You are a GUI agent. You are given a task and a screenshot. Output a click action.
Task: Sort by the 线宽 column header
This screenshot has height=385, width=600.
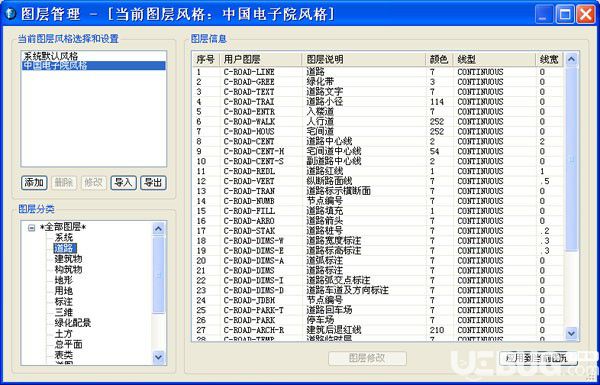click(549, 59)
